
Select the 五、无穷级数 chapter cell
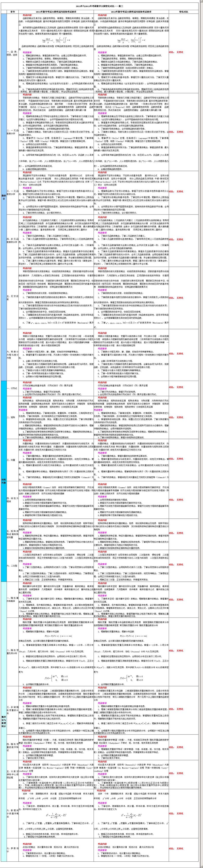coord(12,297)
